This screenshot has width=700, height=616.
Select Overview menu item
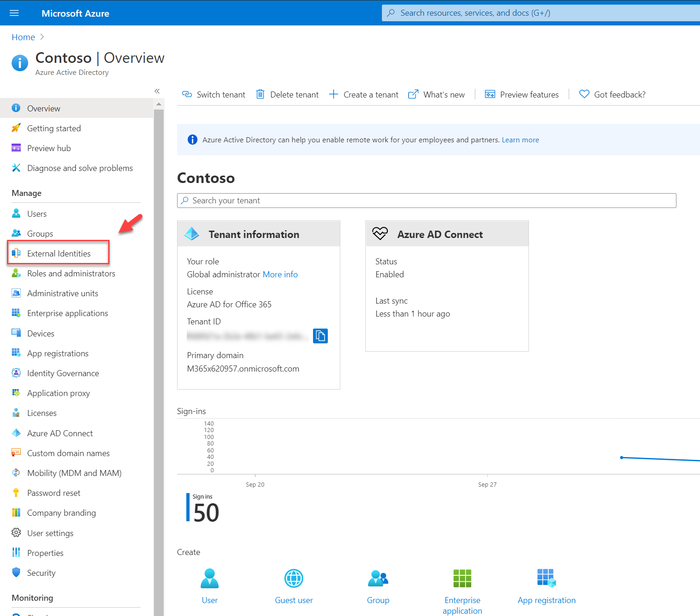(76, 108)
